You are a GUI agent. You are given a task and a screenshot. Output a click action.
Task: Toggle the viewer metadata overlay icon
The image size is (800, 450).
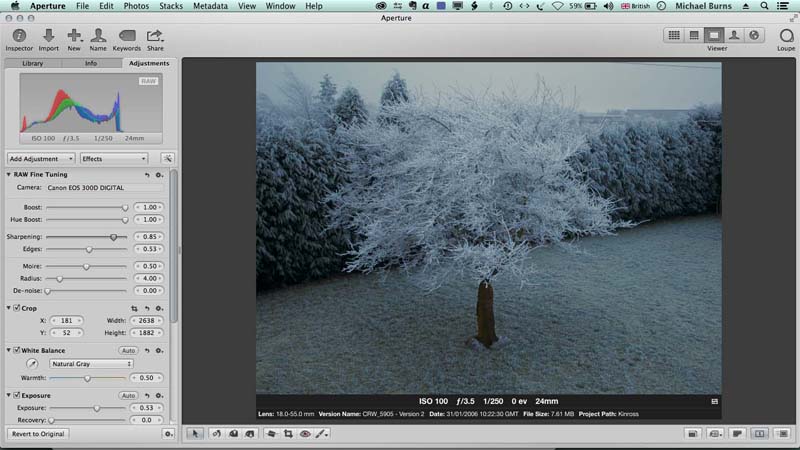click(x=714, y=402)
